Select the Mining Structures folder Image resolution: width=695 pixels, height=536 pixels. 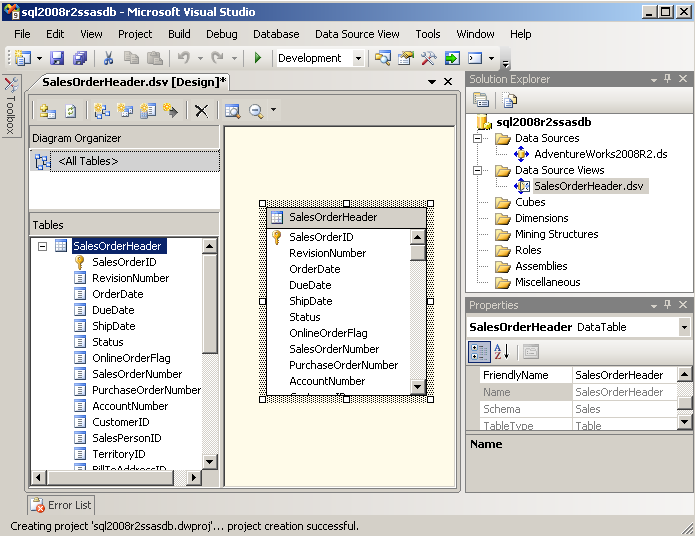[556, 234]
